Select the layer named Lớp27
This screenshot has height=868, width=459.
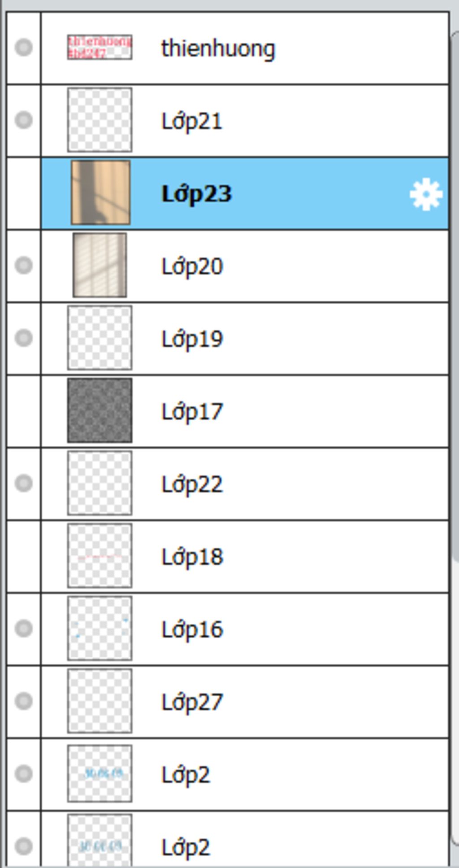point(245,702)
